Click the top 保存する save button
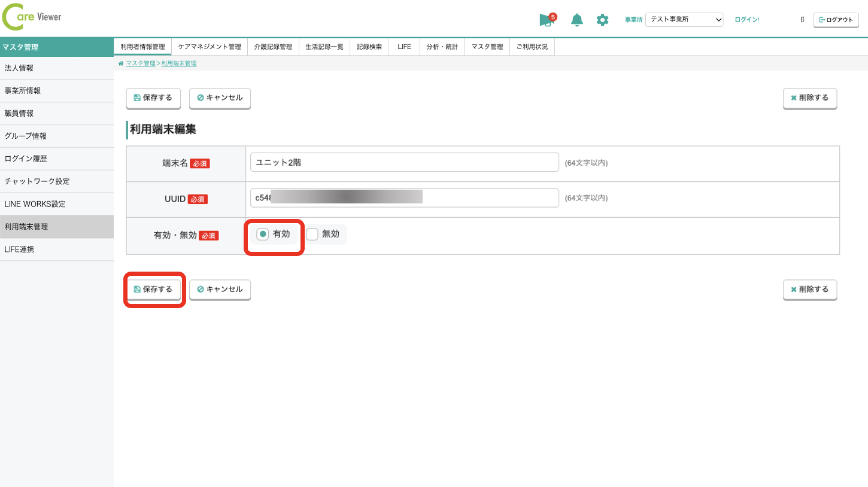Screen dimensions: 868x487 pos(153,98)
